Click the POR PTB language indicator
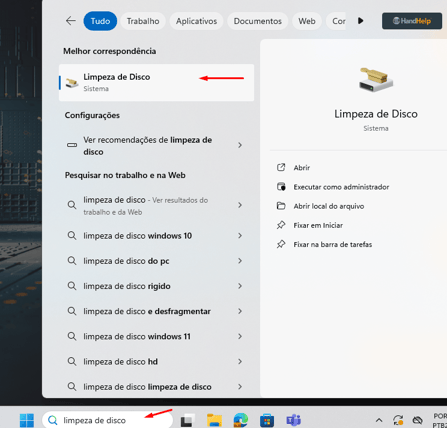Image resolution: width=447 pixels, height=428 pixels. pyautogui.click(x=440, y=420)
